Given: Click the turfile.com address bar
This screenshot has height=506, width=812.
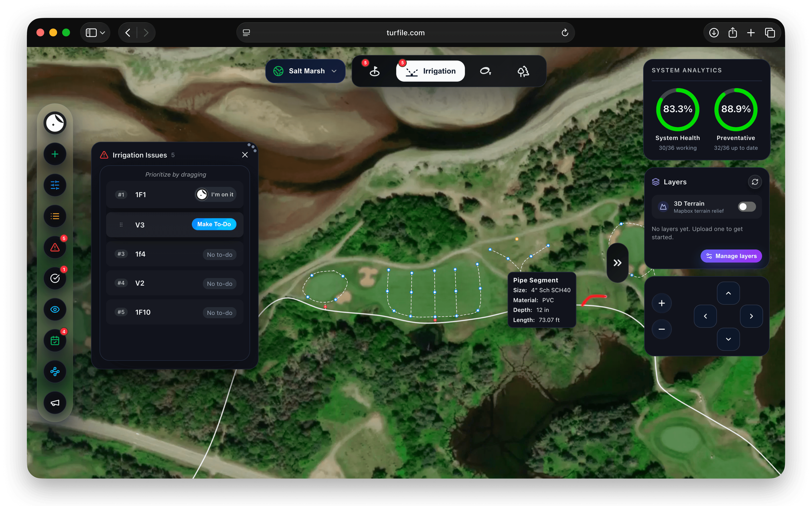Looking at the screenshot, I should (x=405, y=33).
